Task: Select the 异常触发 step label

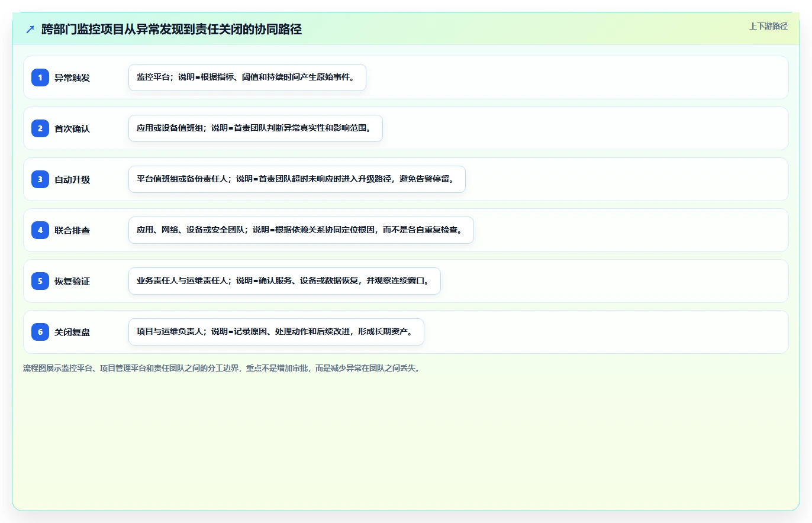Action: tap(72, 78)
